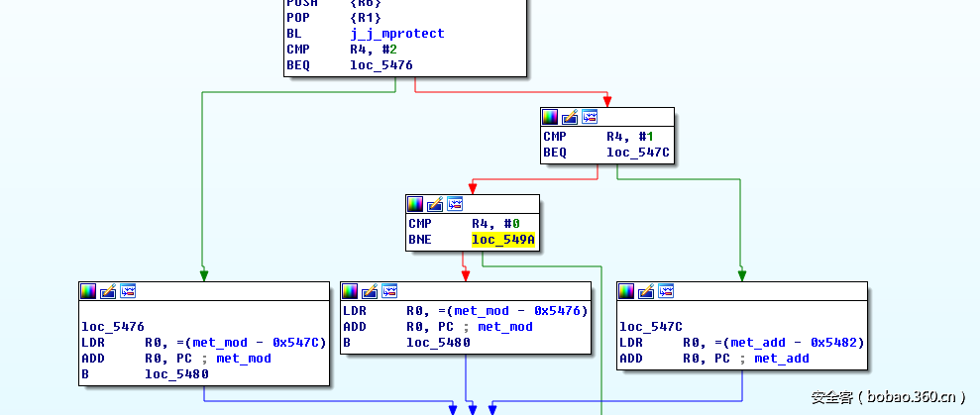Click color icon on middle bottom met_mod block
Image resolution: width=980 pixels, height=415 pixels.
pyautogui.click(x=350, y=291)
